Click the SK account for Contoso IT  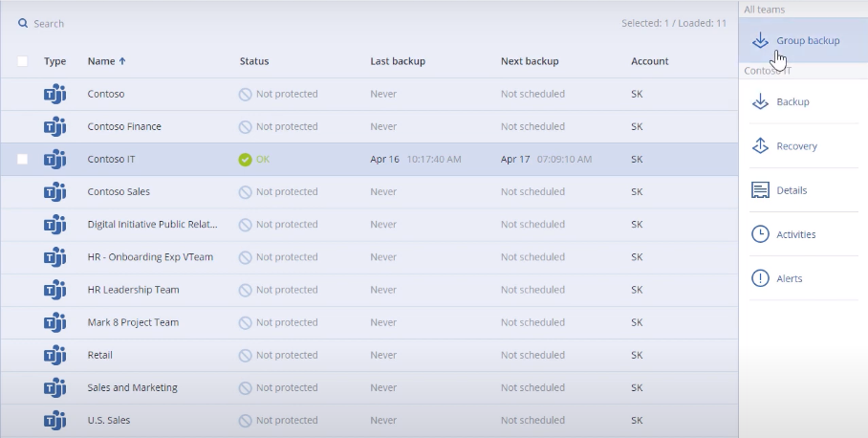(x=637, y=160)
